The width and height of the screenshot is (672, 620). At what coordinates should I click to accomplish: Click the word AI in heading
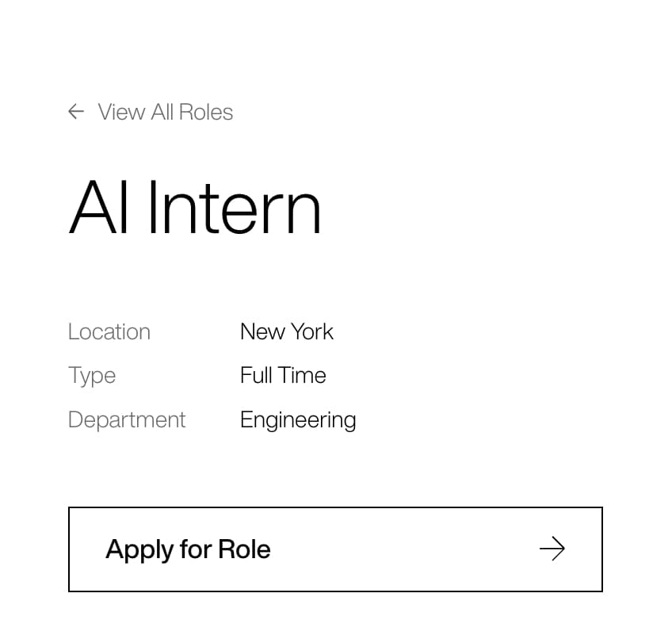pos(99,208)
